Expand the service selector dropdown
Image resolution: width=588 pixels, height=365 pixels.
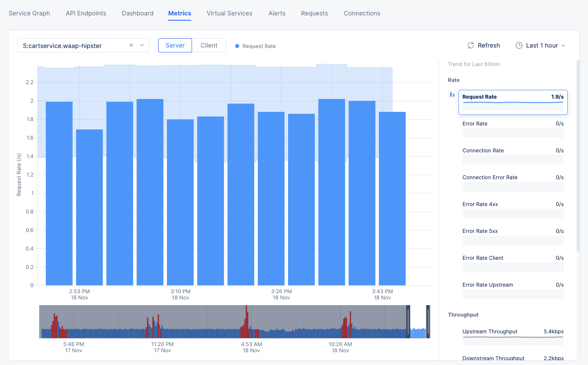tap(141, 45)
